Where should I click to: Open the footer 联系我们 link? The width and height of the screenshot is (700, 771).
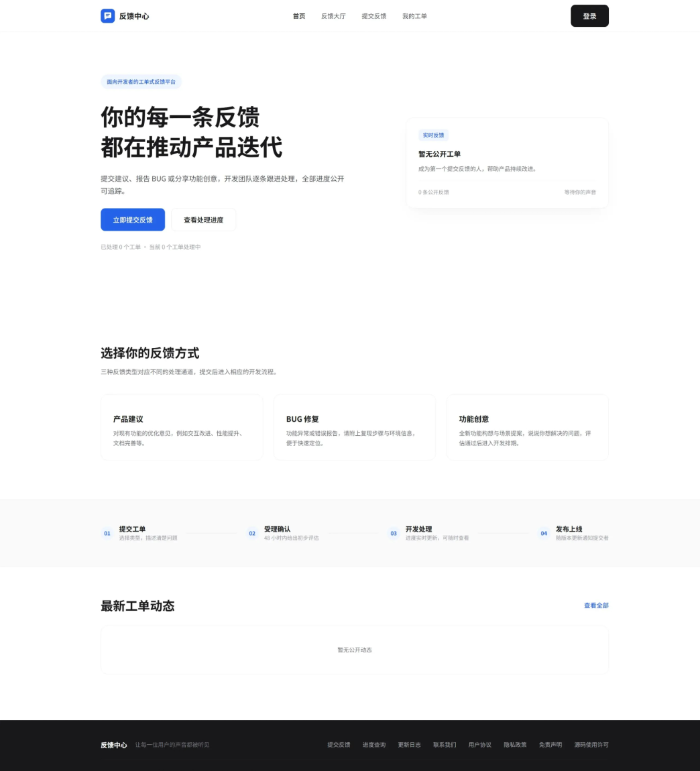pyautogui.click(x=445, y=745)
